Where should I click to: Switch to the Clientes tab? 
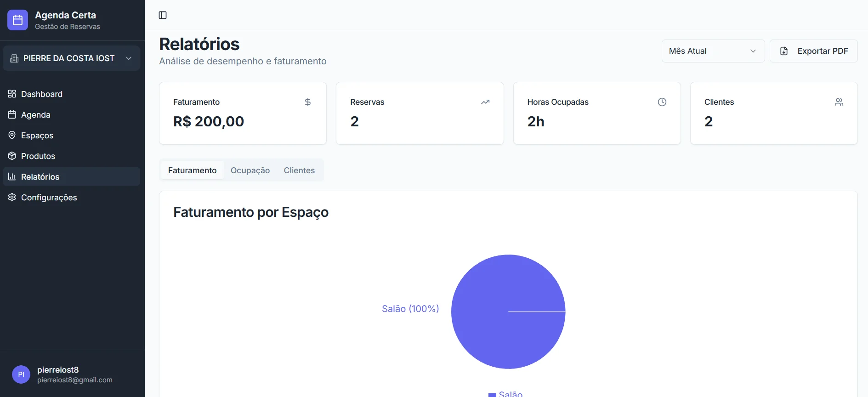tap(299, 170)
